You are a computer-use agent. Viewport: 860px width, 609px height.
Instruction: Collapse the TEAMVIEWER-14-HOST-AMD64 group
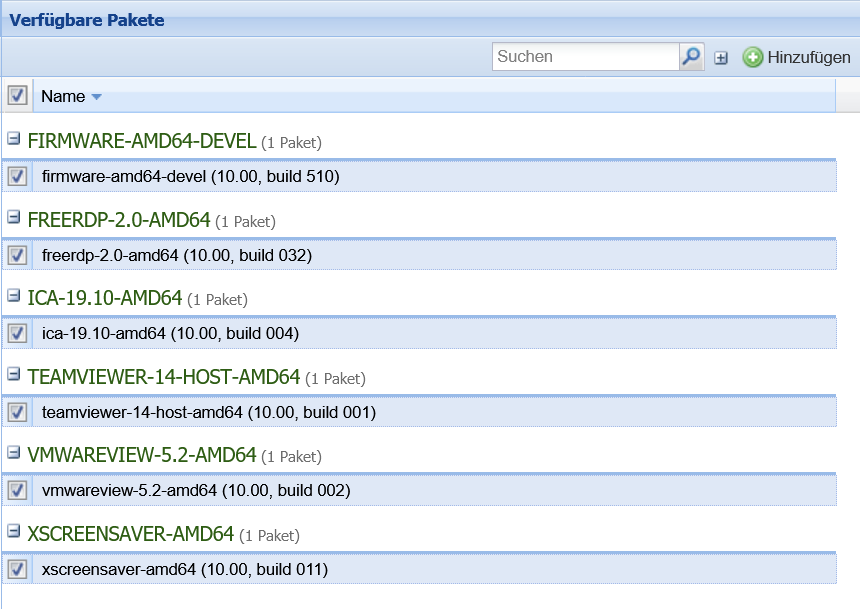[14, 374]
